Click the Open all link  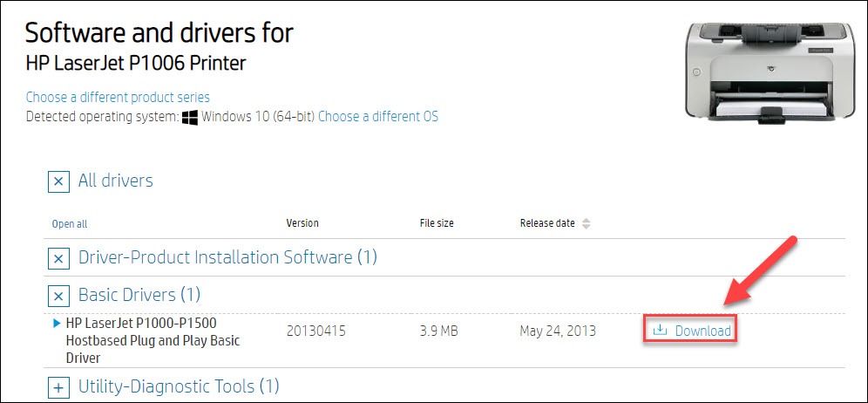[x=70, y=224]
